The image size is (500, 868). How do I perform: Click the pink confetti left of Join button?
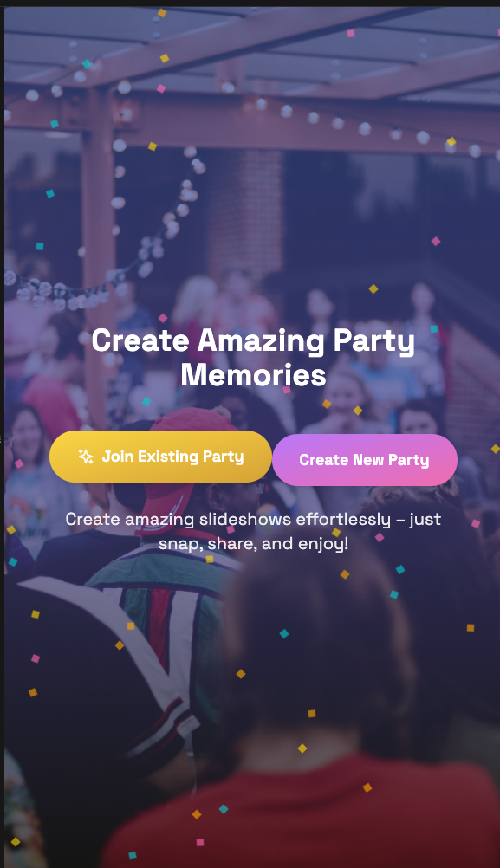click(19, 463)
